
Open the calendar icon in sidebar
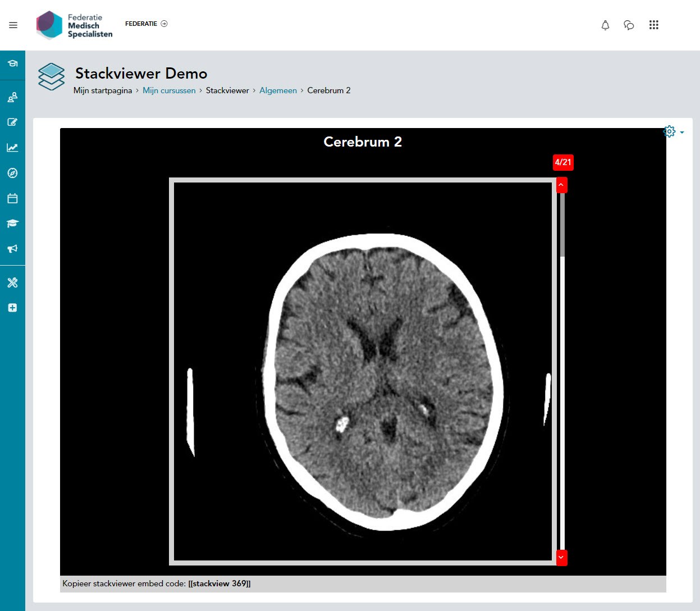point(12,198)
